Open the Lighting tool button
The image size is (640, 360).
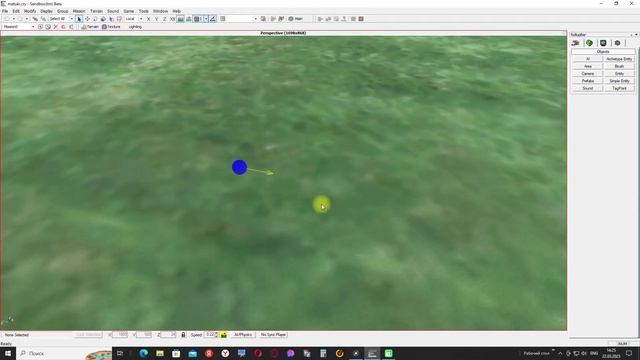tap(135, 27)
